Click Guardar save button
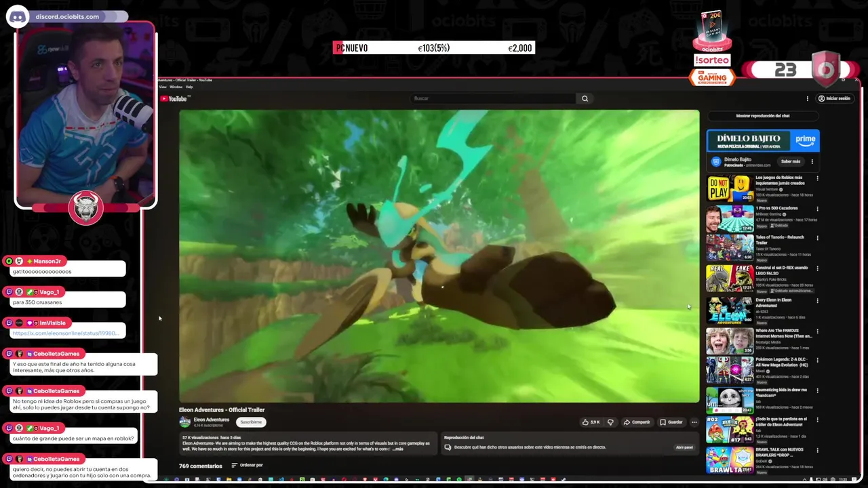Screen dimensions: 868x488 (671, 422)
